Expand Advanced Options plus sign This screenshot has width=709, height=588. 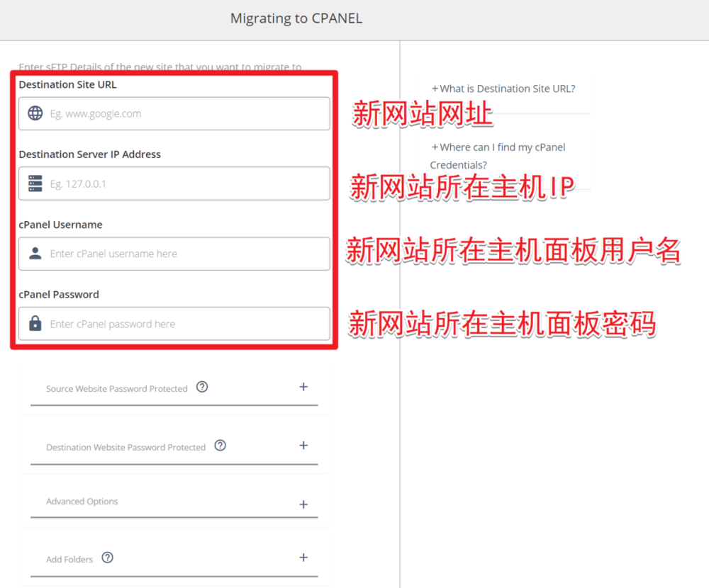(x=303, y=504)
